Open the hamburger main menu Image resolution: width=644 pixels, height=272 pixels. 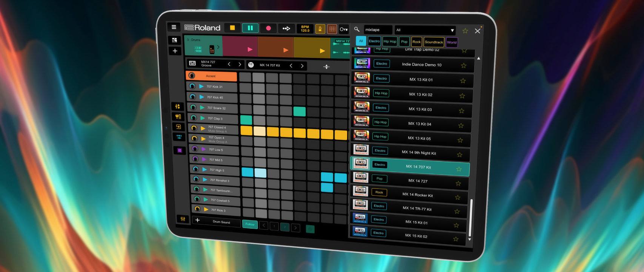[174, 27]
